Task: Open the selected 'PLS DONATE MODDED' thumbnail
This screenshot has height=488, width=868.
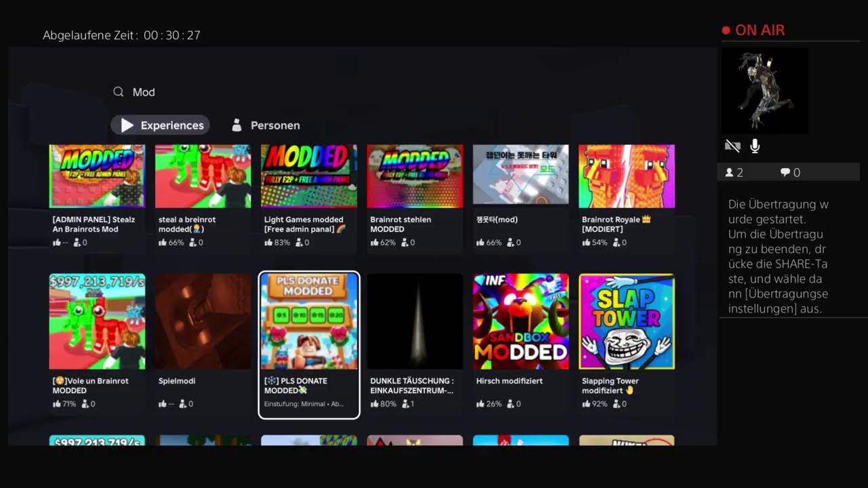Action: click(x=309, y=321)
